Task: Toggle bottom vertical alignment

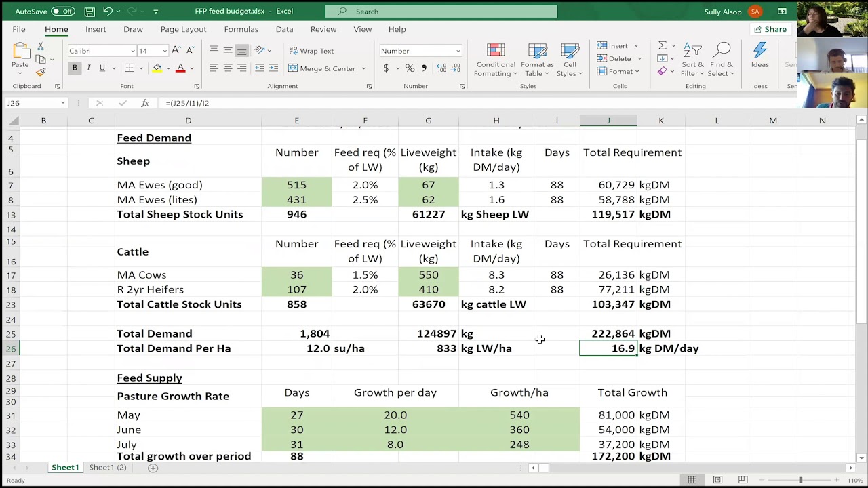Action: coord(242,51)
